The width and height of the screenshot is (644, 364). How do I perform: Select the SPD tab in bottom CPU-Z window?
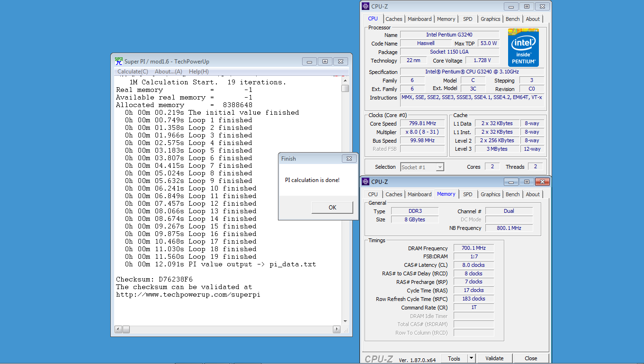467,195
